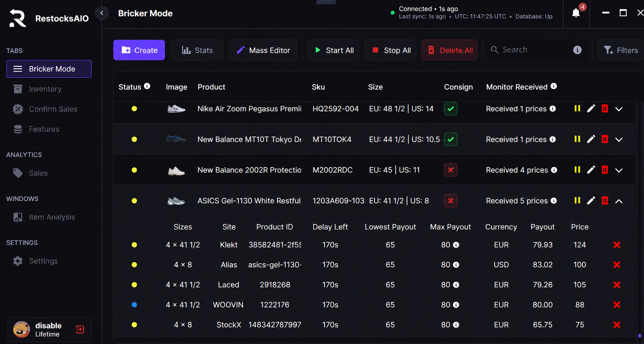Screen dimensions: 644x344
Task: Click the logout icon beside disable Lifetime
Action: [80, 329]
